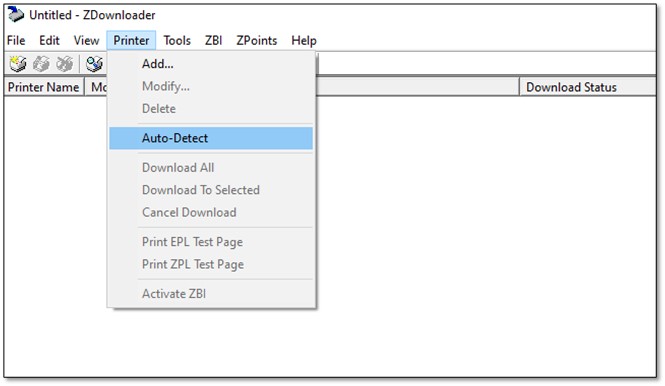Click the grayed Delete Printer toolbar icon
Viewport: 665px width, 386px height.
coord(65,64)
